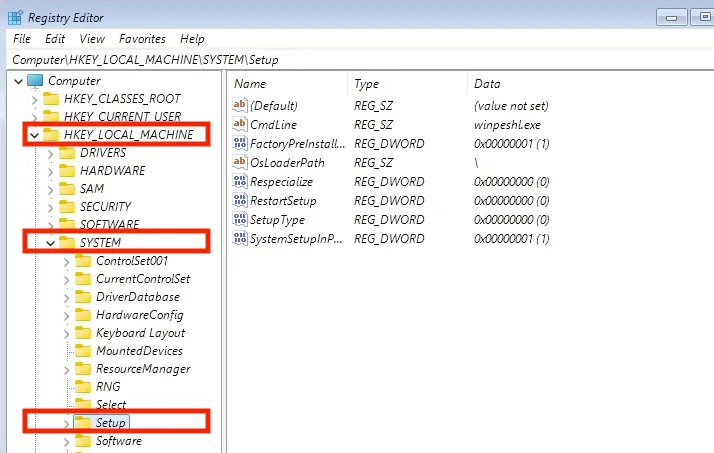This screenshot has height=453, width=714.
Task: Expand the HKEY_CLASSES_ROOT hive
Action: 36,99
